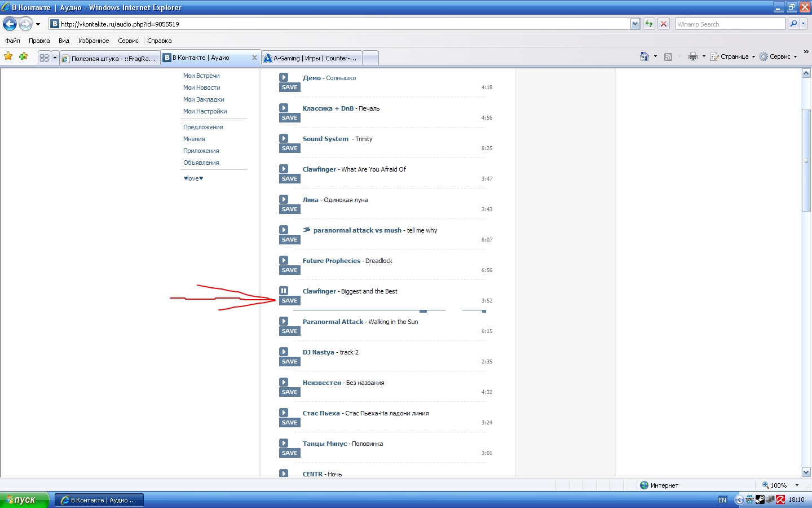Click SAVE for Clawfinger - Biggest and the Best
This screenshot has width=812, height=508.
coord(290,301)
